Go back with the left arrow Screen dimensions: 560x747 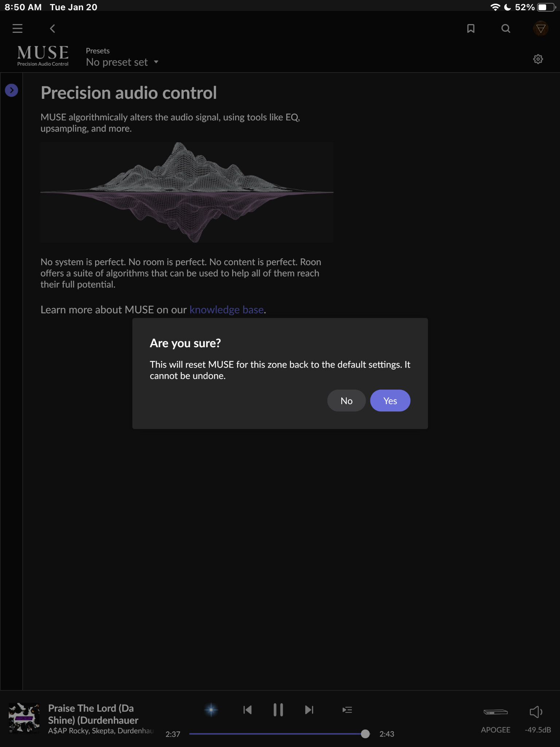click(x=52, y=28)
